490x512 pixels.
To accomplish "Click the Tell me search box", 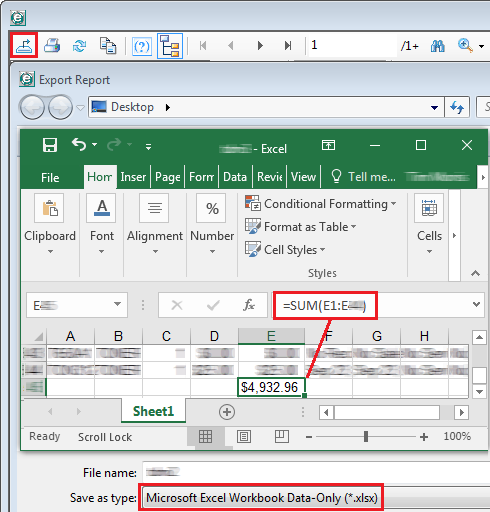I will [363, 177].
